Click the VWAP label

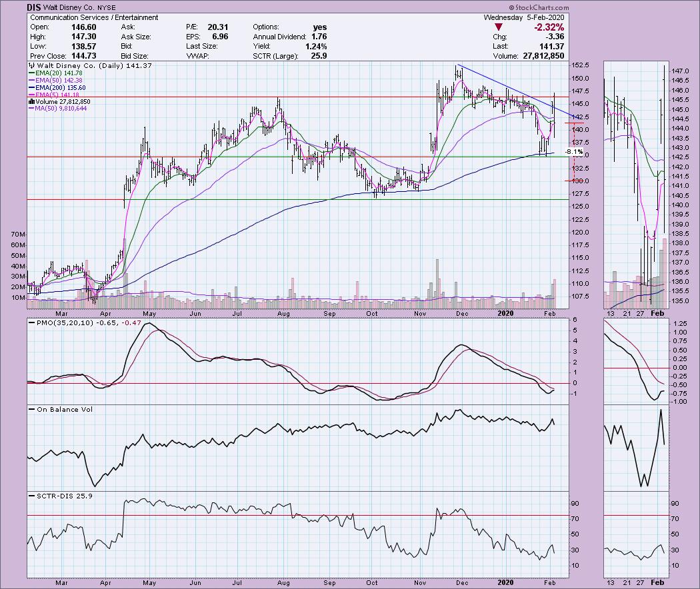tap(197, 56)
